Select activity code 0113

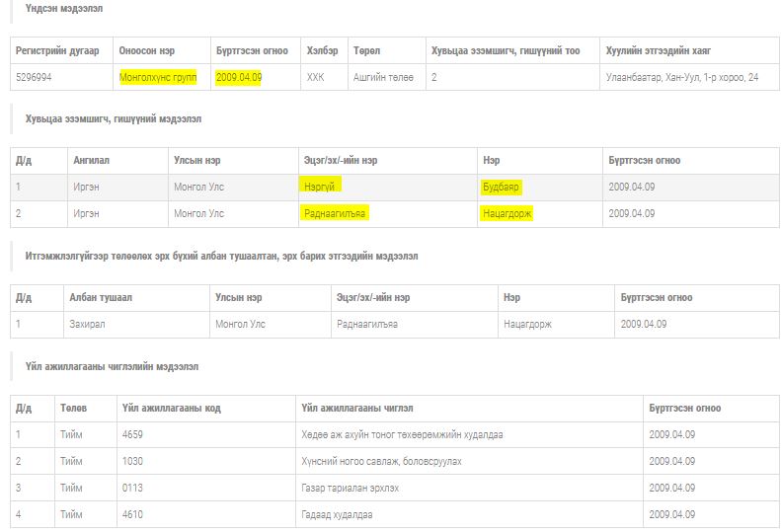pyautogui.click(x=132, y=488)
